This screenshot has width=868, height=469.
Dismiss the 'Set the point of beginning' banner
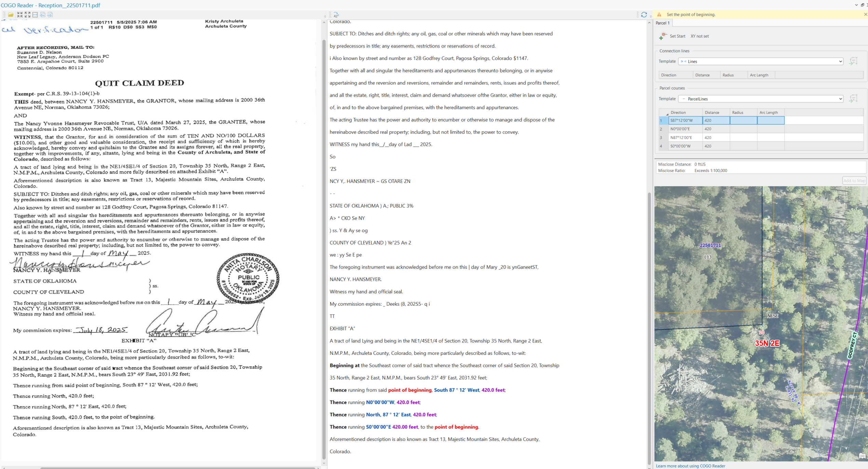click(x=865, y=14)
